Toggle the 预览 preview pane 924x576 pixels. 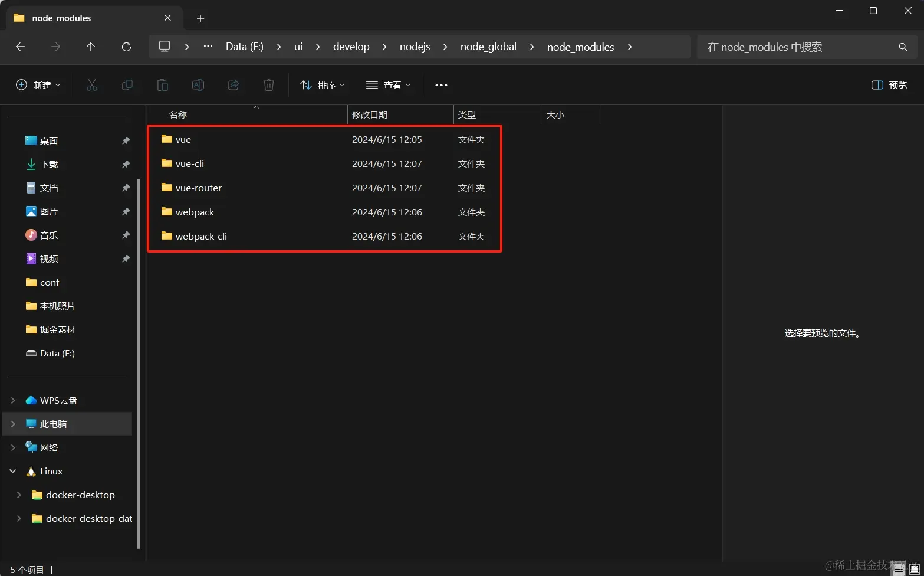pos(889,85)
